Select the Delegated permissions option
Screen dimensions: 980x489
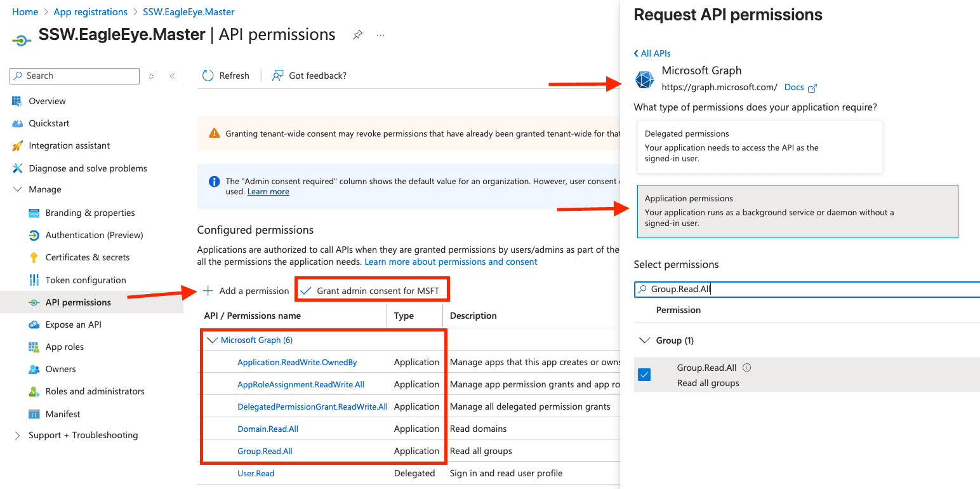point(759,146)
